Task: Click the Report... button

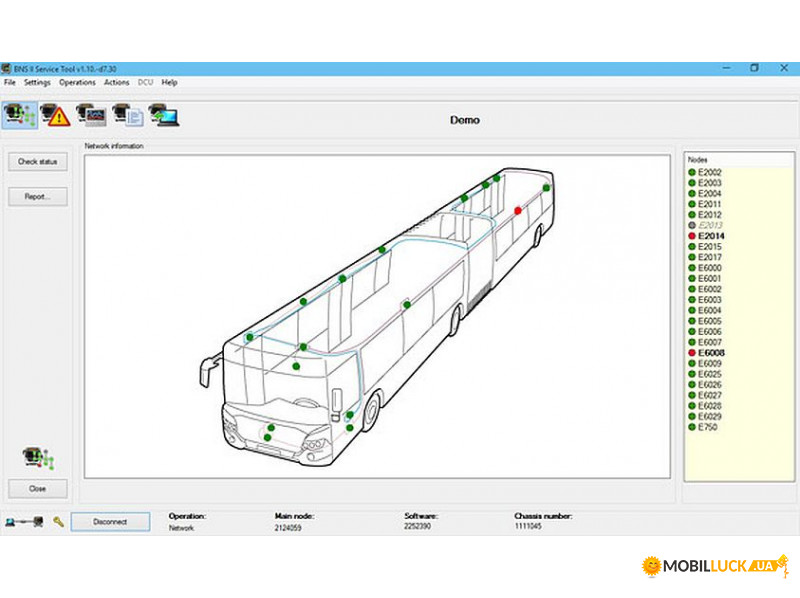Action: 38,197
